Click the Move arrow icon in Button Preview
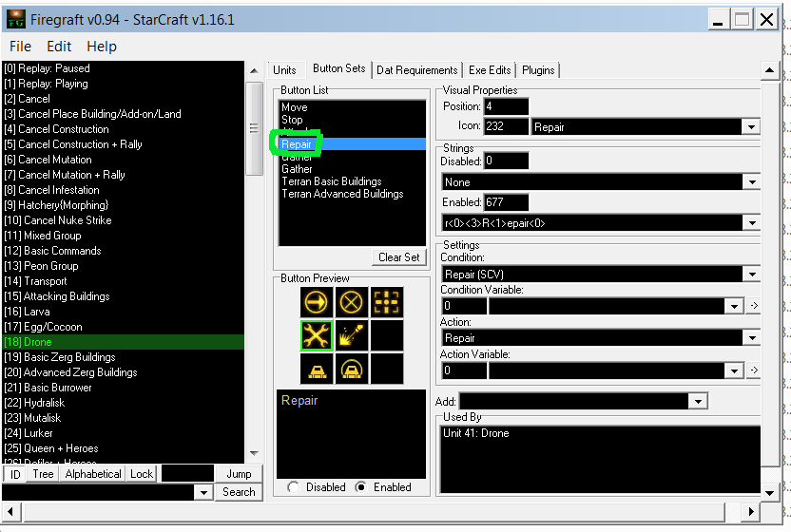 point(317,302)
